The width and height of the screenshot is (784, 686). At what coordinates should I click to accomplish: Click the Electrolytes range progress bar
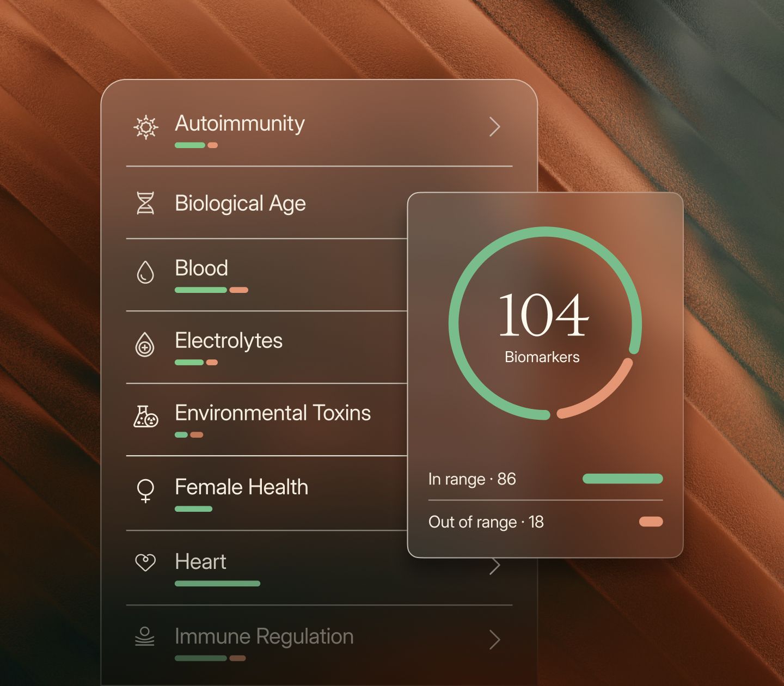pos(196,363)
